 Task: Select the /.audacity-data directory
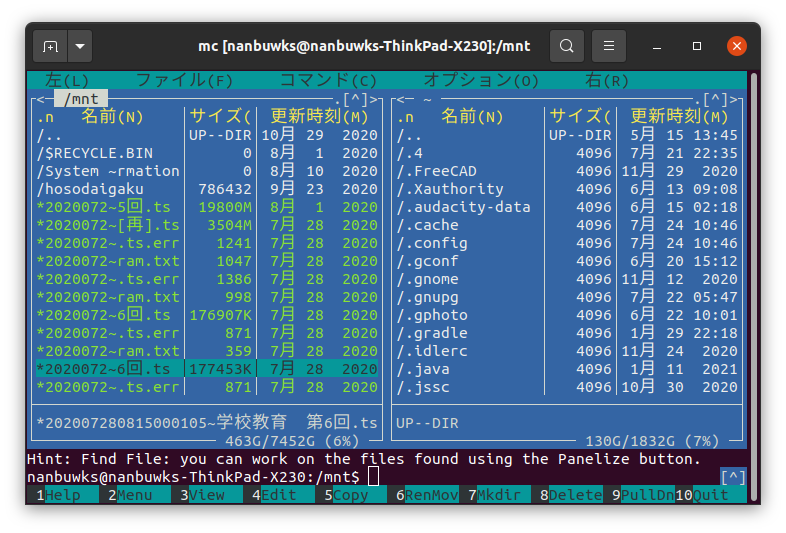point(567,207)
